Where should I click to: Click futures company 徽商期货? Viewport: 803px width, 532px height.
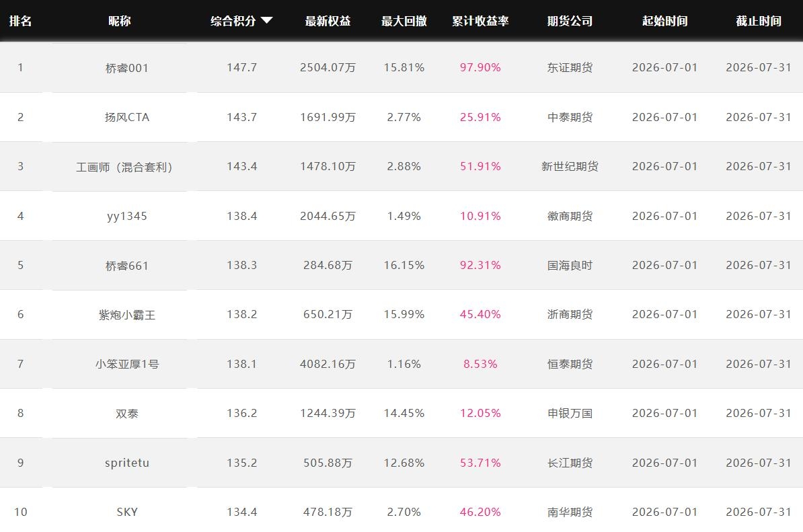pyautogui.click(x=570, y=216)
